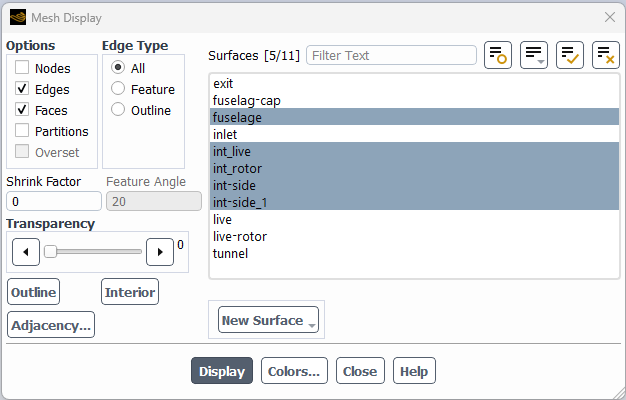Select the Feature edge type

[118, 89]
